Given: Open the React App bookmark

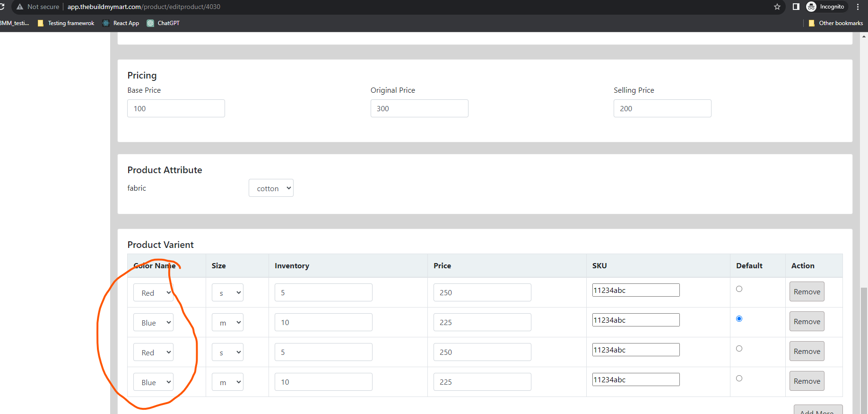Looking at the screenshot, I should coord(121,23).
